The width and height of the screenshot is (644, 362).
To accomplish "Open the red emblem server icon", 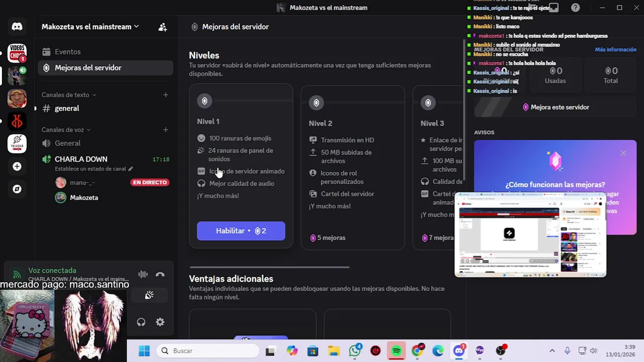I will pyautogui.click(x=17, y=121).
